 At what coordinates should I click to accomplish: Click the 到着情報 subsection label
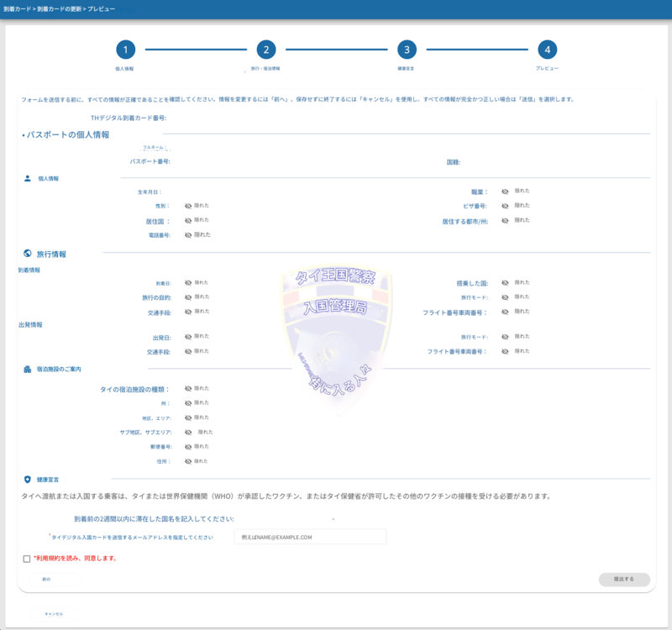29,270
